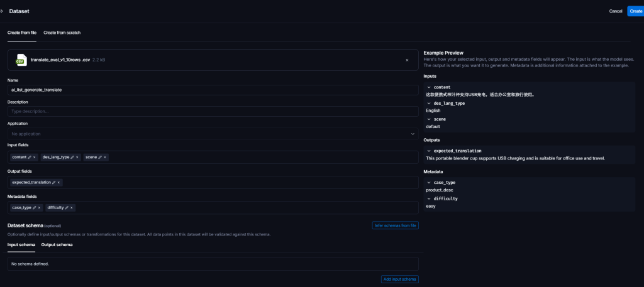
Task: Remove the scene input field tag
Action: (x=105, y=157)
